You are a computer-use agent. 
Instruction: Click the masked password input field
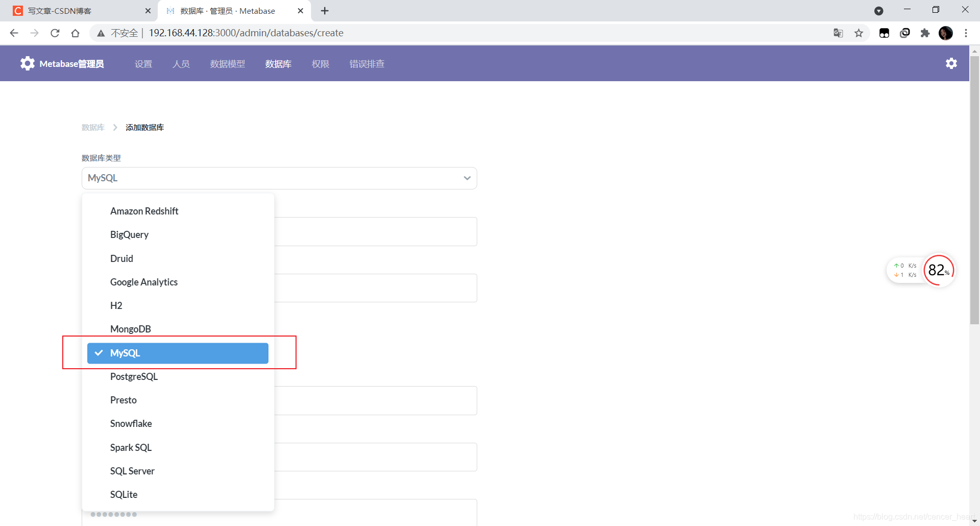click(x=279, y=514)
